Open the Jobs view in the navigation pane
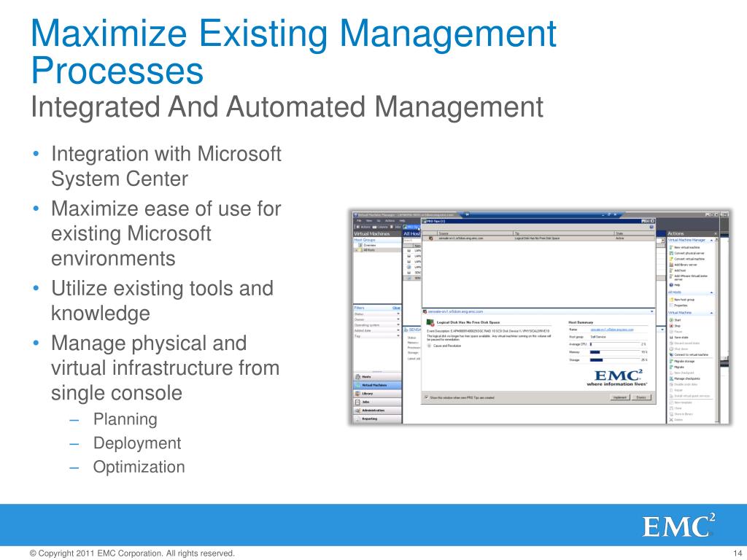Viewport: 747px width, 560px height. (x=377, y=402)
